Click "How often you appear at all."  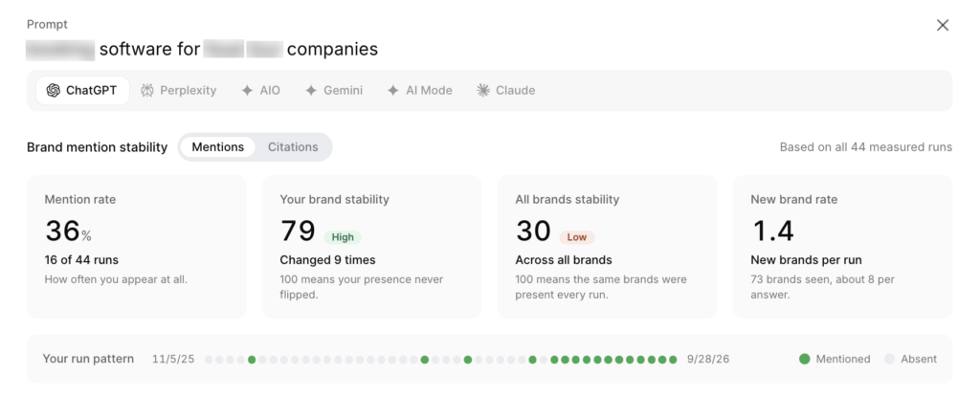[116, 279]
